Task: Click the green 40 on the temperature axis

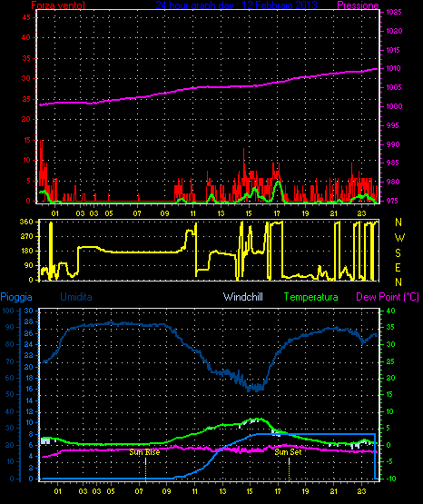Action: (390, 311)
